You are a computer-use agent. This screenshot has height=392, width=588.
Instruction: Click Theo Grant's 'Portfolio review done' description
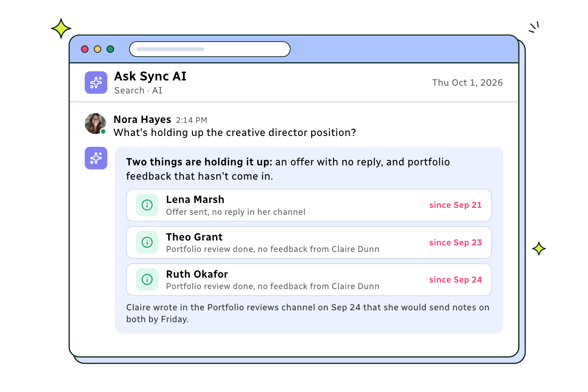point(273,249)
